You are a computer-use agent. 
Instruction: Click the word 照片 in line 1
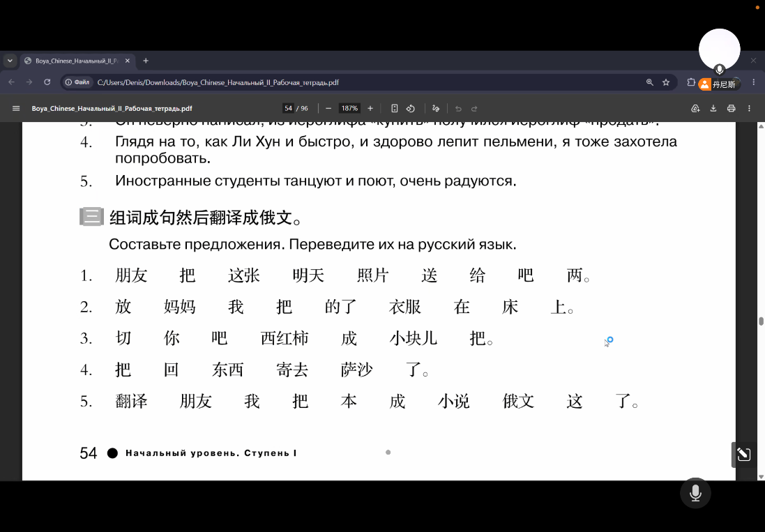pyautogui.click(x=373, y=275)
